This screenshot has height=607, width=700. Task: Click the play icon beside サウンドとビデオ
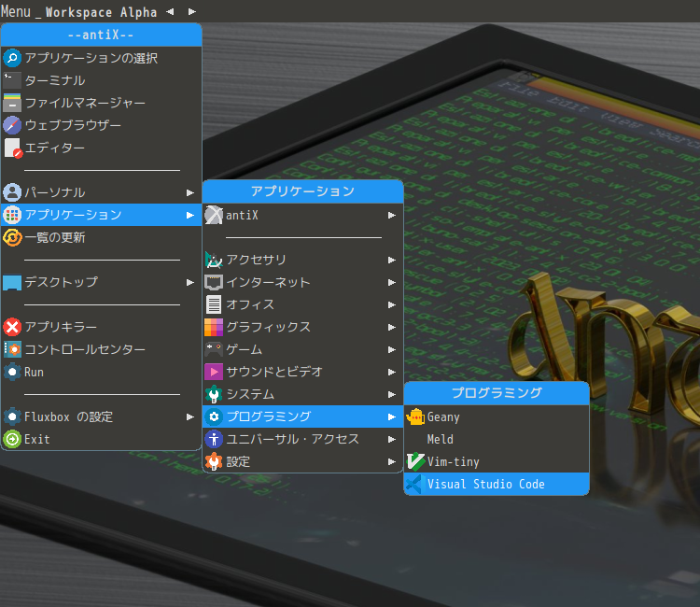214,372
